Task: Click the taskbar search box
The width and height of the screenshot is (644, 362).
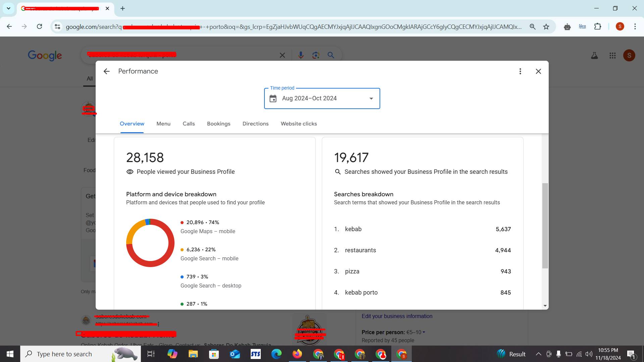Action: 81,354
